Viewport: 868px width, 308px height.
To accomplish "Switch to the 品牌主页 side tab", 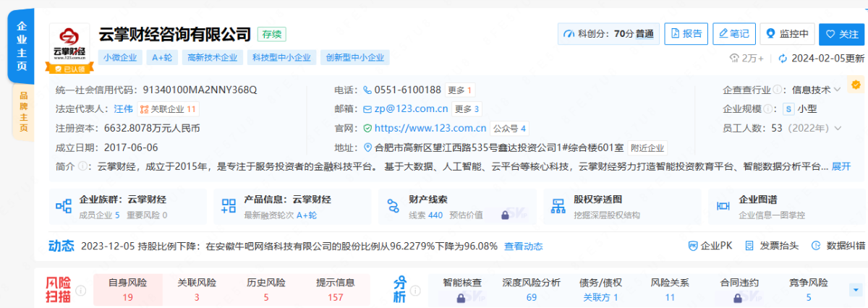I will tap(22, 112).
